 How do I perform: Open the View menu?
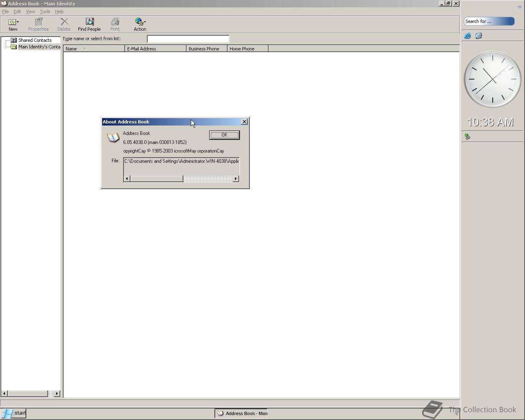click(x=30, y=11)
